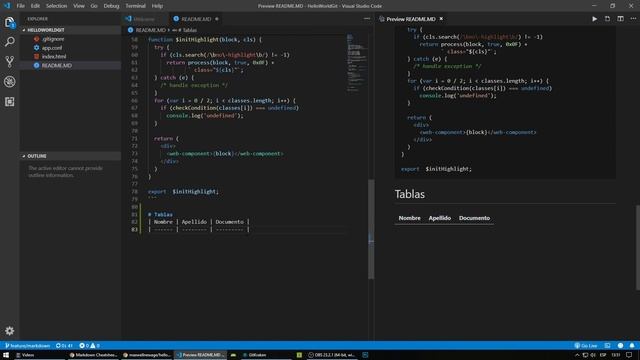
Task: Close the Preview README.MD tab
Action: coord(441,19)
